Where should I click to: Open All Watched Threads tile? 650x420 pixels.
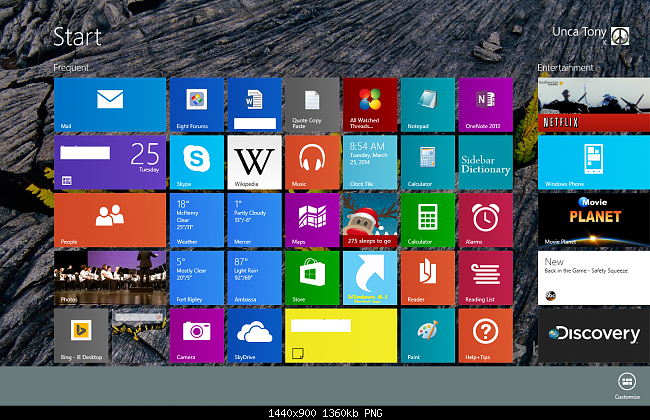(x=370, y=105)
